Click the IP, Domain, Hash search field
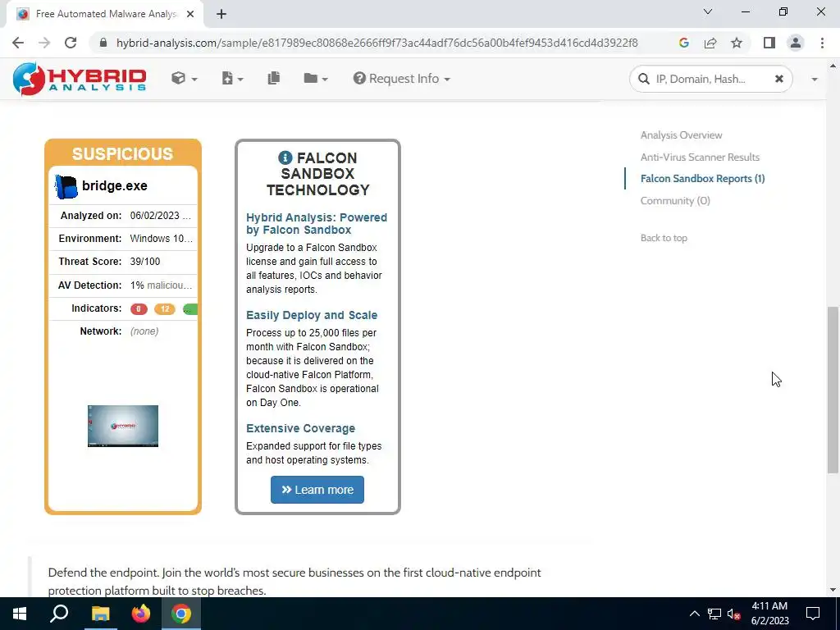Image resolution: width=840 pixels, height=630 pixels. pyautogui.click(x=710, y=79)
